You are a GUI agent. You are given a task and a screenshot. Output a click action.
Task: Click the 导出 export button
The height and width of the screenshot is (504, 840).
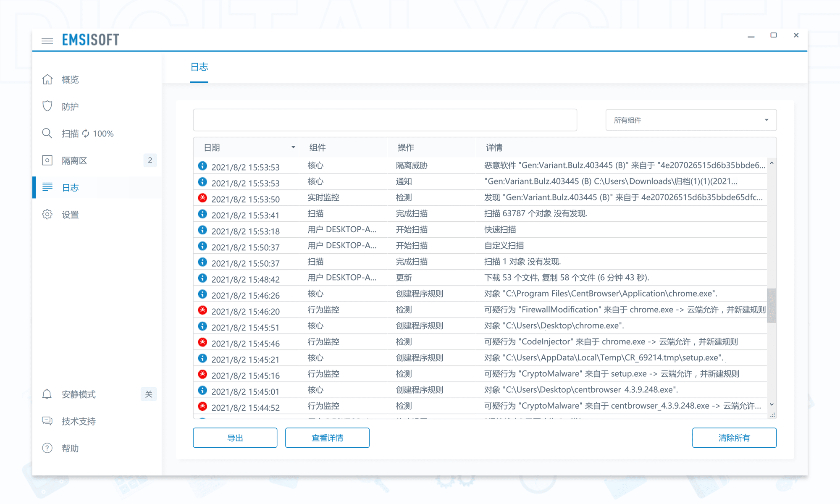[x=235, y=437]
